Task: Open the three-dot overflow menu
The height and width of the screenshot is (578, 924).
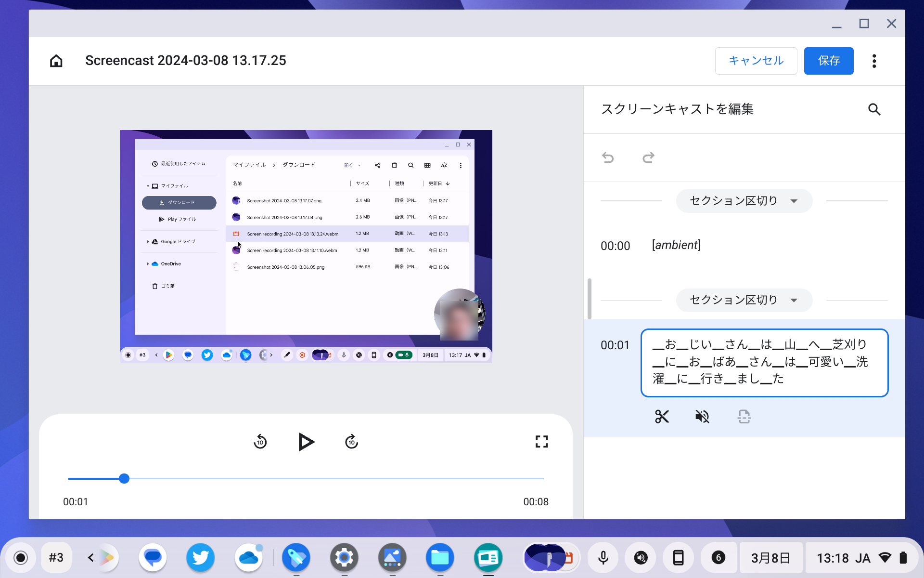Action: click(874, 61)
